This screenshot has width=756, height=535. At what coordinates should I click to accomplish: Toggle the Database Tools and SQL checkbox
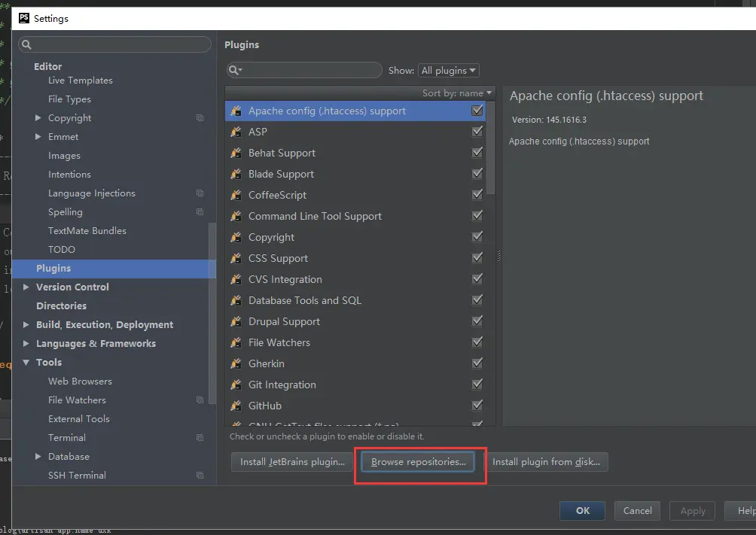(477, 299)
